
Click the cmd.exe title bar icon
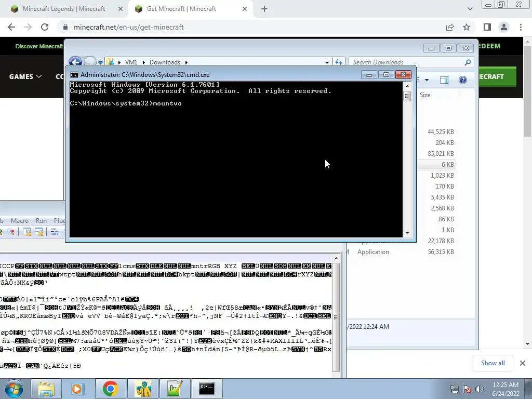(74, 75)
